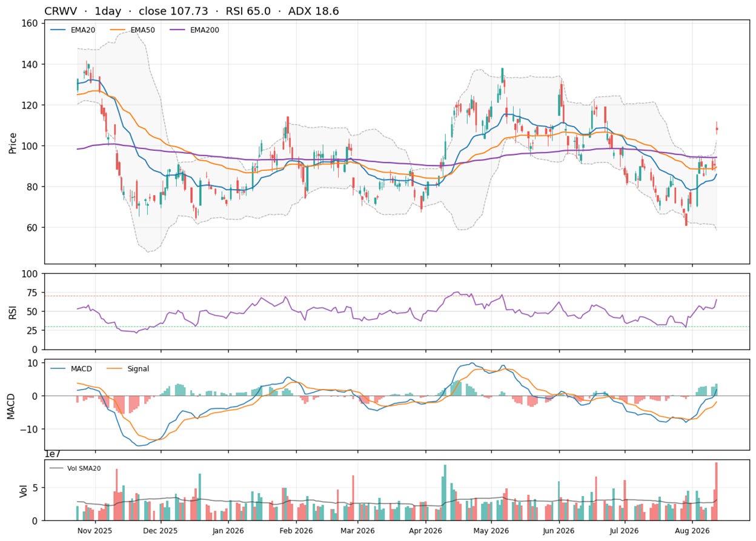Click the Jul 2026 date label
The image size is (756, 541).
[x=625, y=530]
